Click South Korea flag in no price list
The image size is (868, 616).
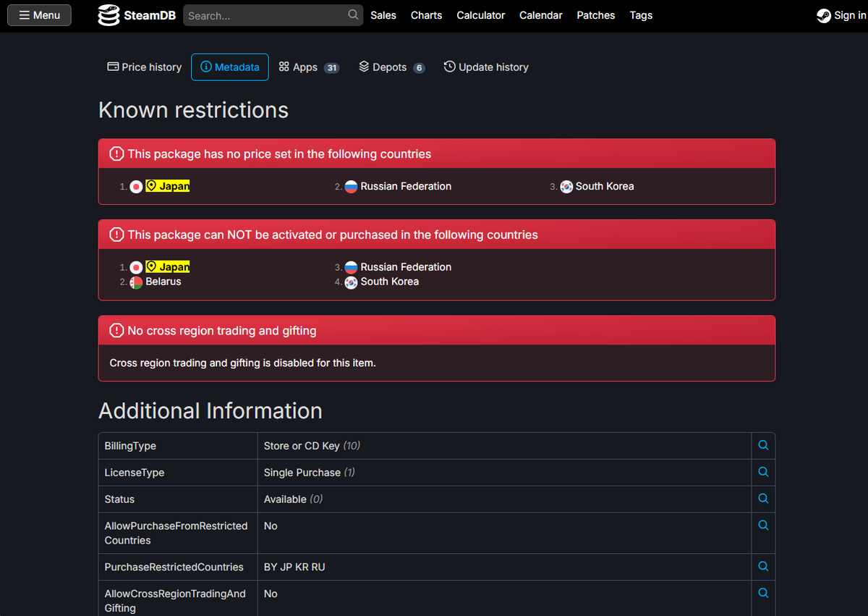pyautogui.click(x=566, y=187)
